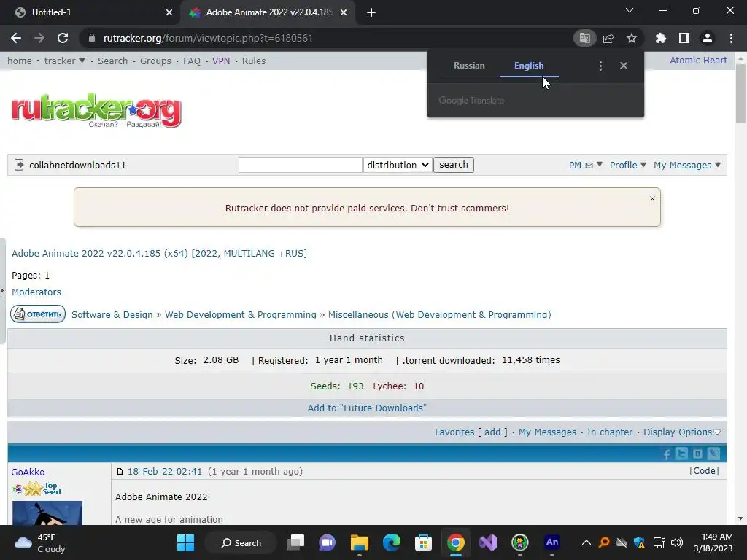Image resolution: width=747 pixels, height=560 pixels.
Task: Click the address bar URL
Action: tap(208, 38)
